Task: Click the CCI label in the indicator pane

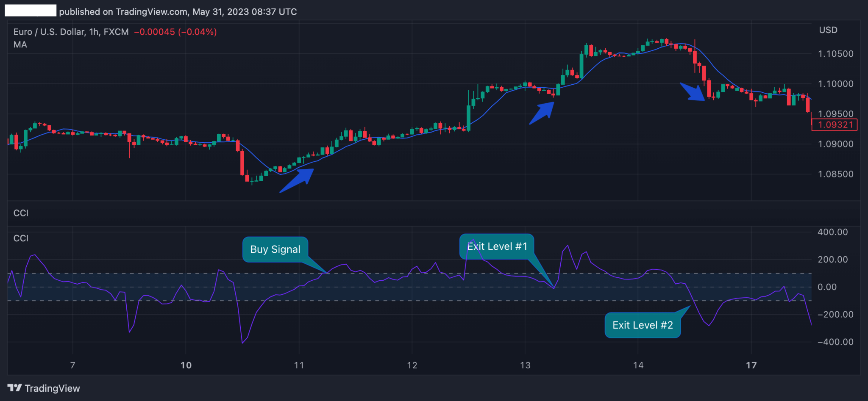Action: [20, 238]
